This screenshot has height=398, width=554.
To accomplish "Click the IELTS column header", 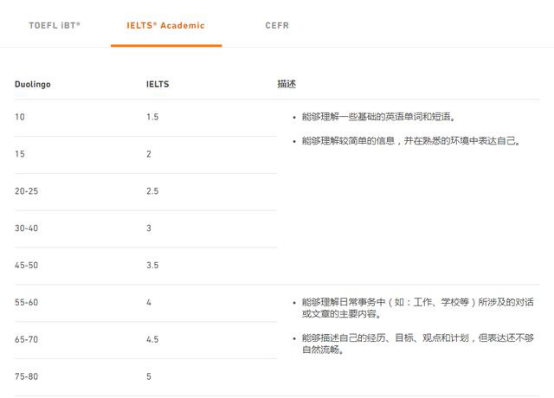I will coord(158,84).
